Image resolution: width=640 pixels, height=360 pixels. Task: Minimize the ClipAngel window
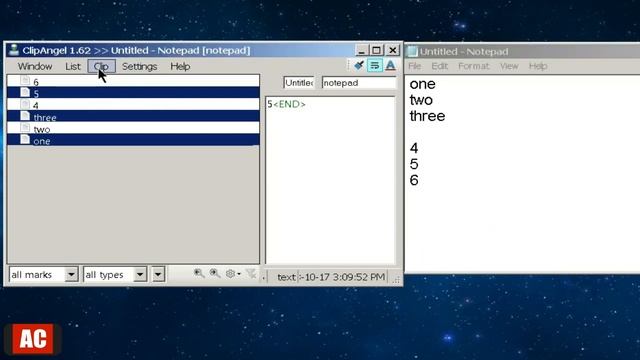361,50
